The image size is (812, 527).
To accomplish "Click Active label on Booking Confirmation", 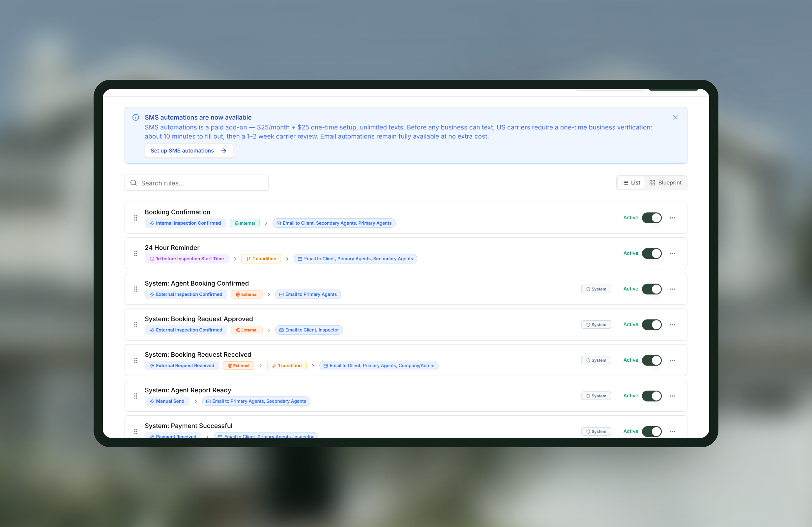I will tap(630, 218).
